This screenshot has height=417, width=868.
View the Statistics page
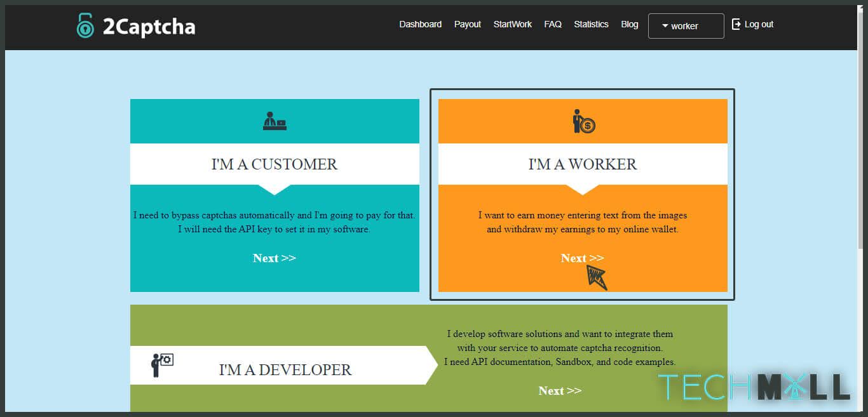591,24
